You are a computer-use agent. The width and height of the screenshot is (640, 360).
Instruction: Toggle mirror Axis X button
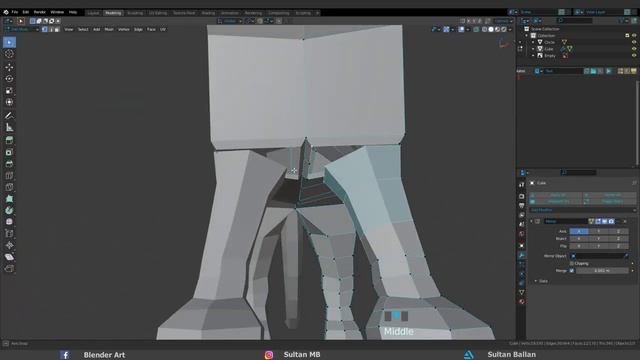pyautogui.click(x=579, y=231)
